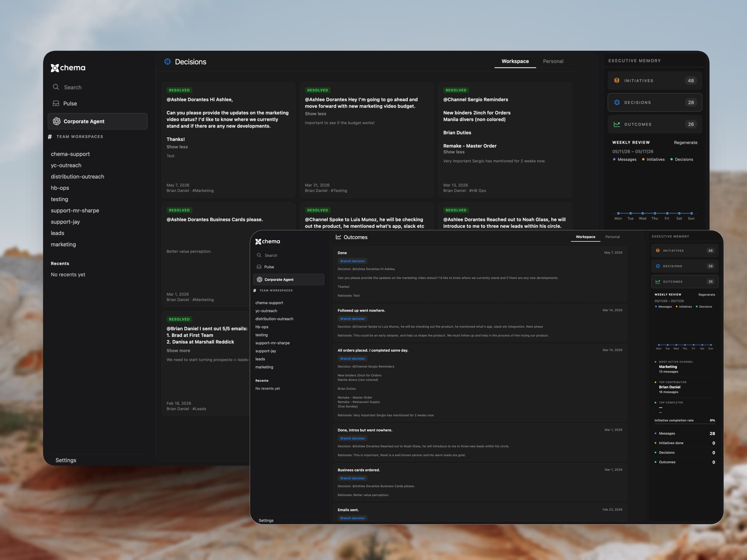Open yc-outreach workspace in Outcomes window

(x=266, y=311)
